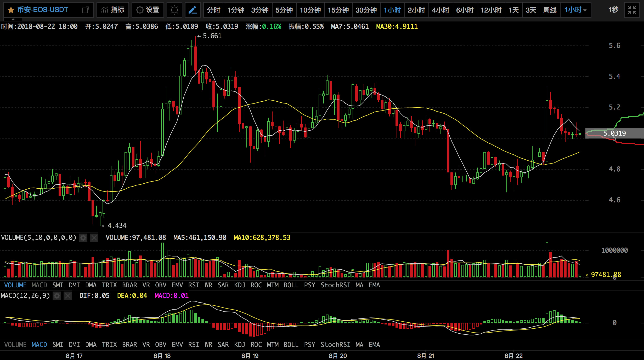This screenshot has height=360, width=644.
Task: Switch MACD panel to MA indicator
Action: pos(359,345)
